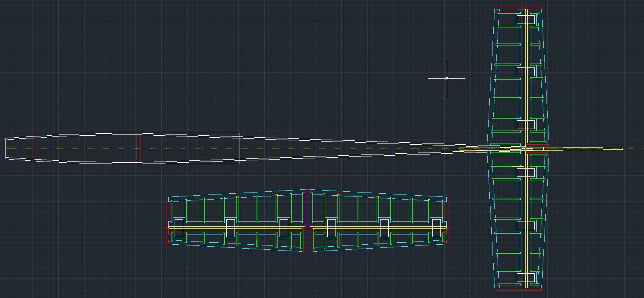The width and height of the screenshot is (644, 298).
Task: Pick the third white rectangle from left in horizontal wing
Action: pos(283,228)
